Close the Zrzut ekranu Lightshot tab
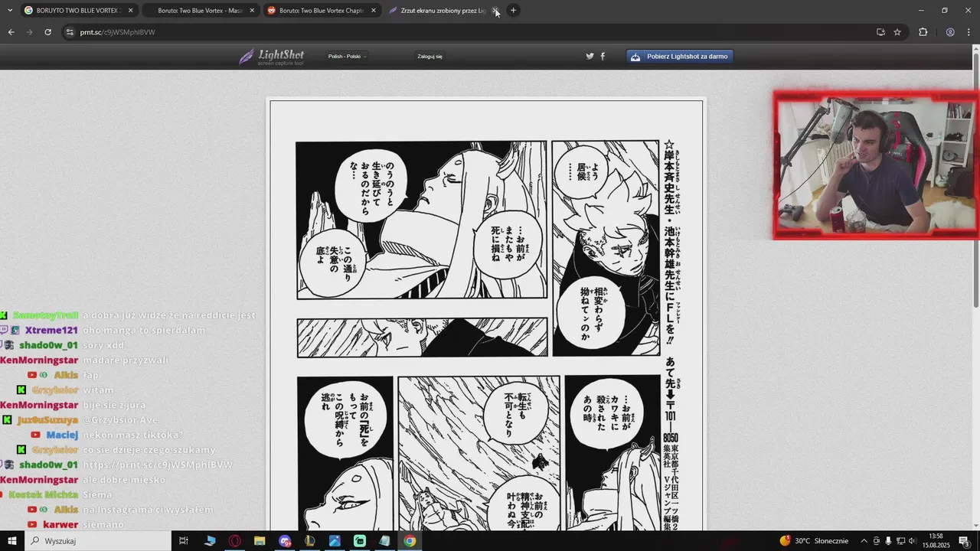 click(x=495, y=11)
